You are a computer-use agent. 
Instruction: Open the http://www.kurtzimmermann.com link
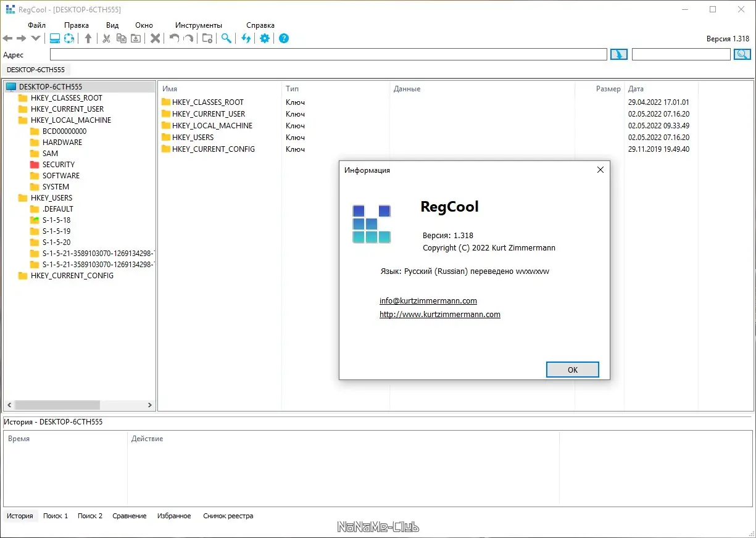click(440, 315)
